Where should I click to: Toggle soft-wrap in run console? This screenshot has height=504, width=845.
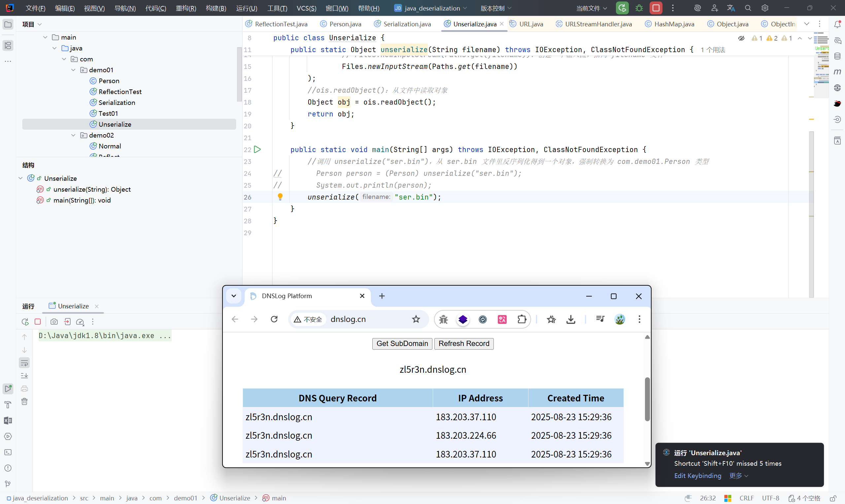click(24, 363)
